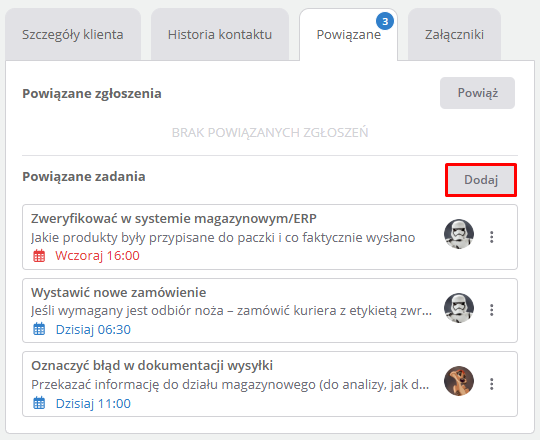The image size is (540, 440).
Task: Open the Szczegóły klienta tab
Action: [x=73, y=34]
